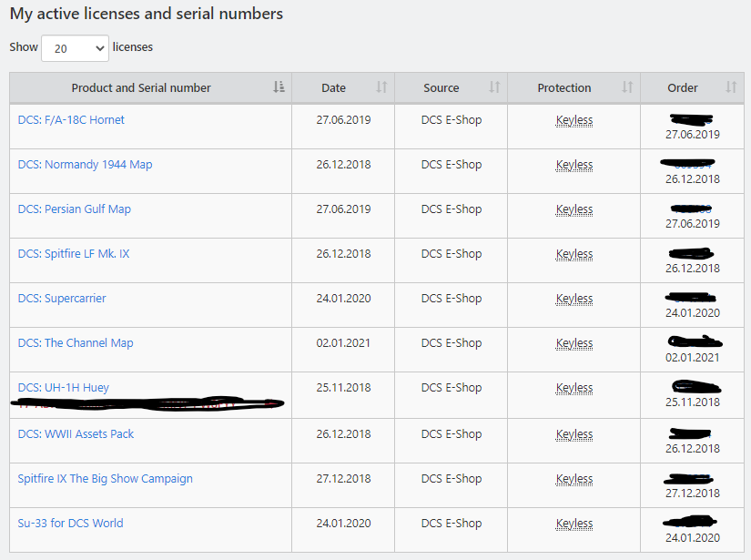Open DCS: WWII Assets Pack link

(76, 434)
